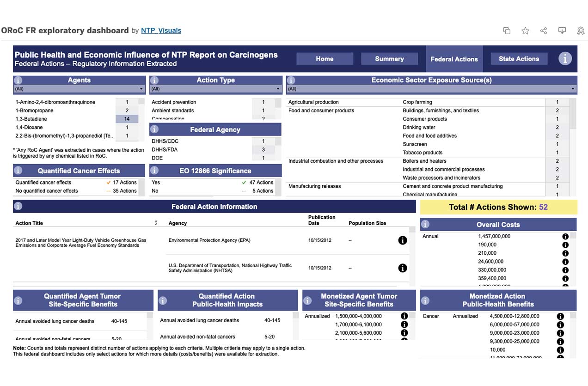Click info icon in Overall Costs header
This screenshot has width=588, height=386.
[x=425, y=225]
